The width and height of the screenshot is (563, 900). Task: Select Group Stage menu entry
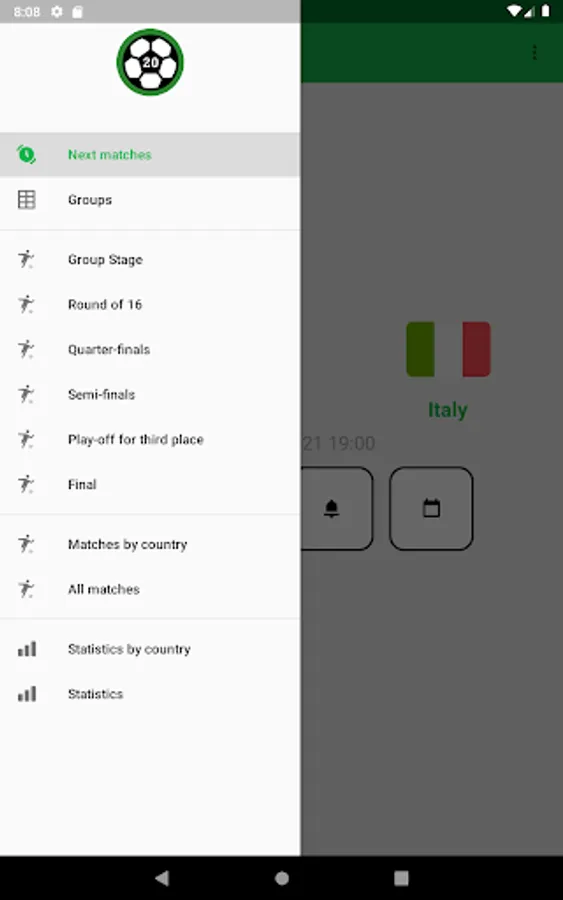[x=150, y=259]
